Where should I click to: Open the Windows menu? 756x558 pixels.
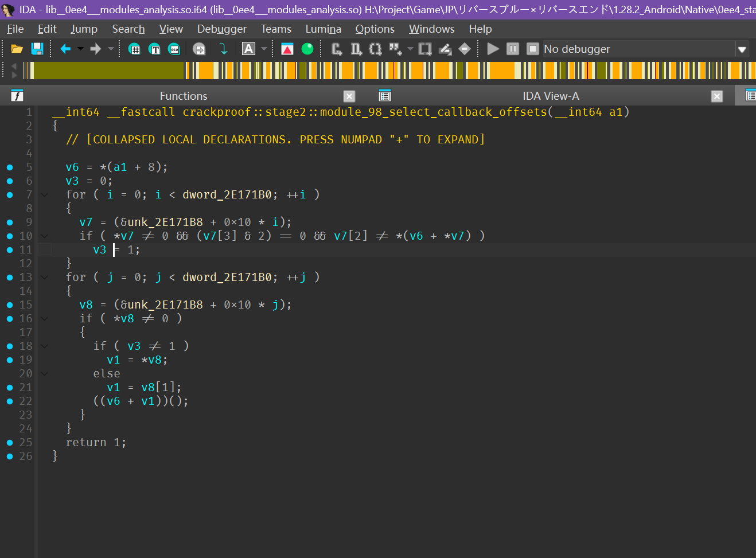431,29
